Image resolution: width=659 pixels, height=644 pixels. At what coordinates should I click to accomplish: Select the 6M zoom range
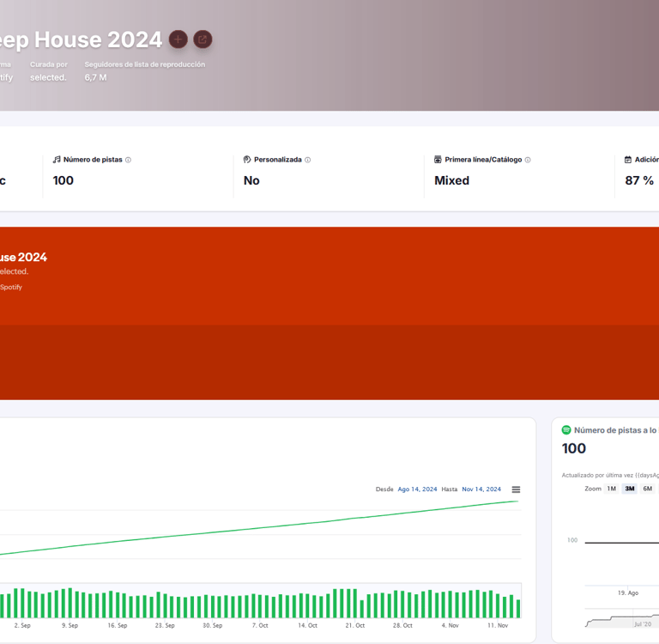(648, 489)
